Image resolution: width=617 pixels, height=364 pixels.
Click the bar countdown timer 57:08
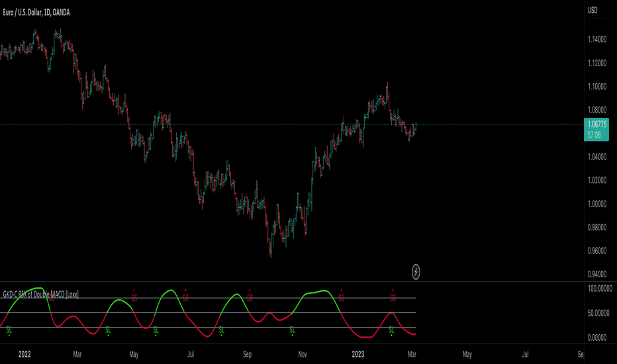click(594, 135)
